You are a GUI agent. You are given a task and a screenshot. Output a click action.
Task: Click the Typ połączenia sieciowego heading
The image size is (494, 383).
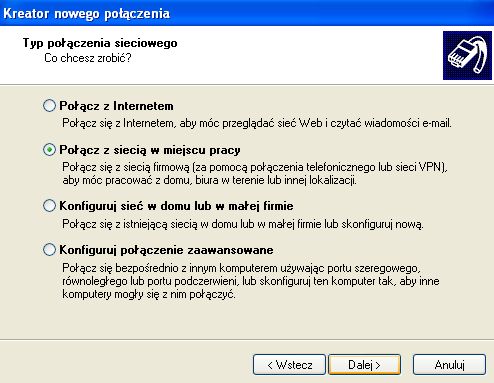(100, 43)
